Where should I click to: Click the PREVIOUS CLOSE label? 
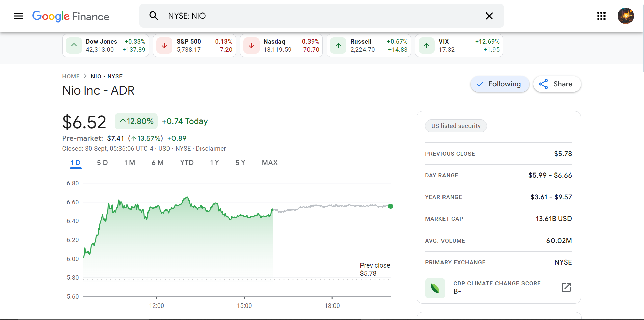click(450, 154)
